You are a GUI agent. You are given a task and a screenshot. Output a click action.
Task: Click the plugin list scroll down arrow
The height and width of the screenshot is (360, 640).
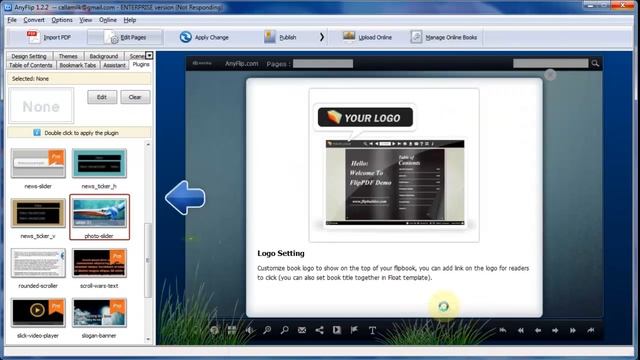(x=148, y=339)
